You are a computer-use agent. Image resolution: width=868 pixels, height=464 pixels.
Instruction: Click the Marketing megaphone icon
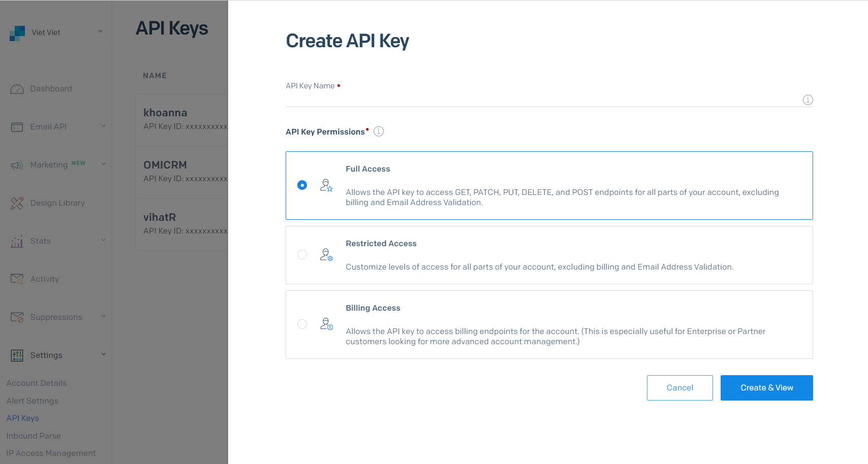17,165
